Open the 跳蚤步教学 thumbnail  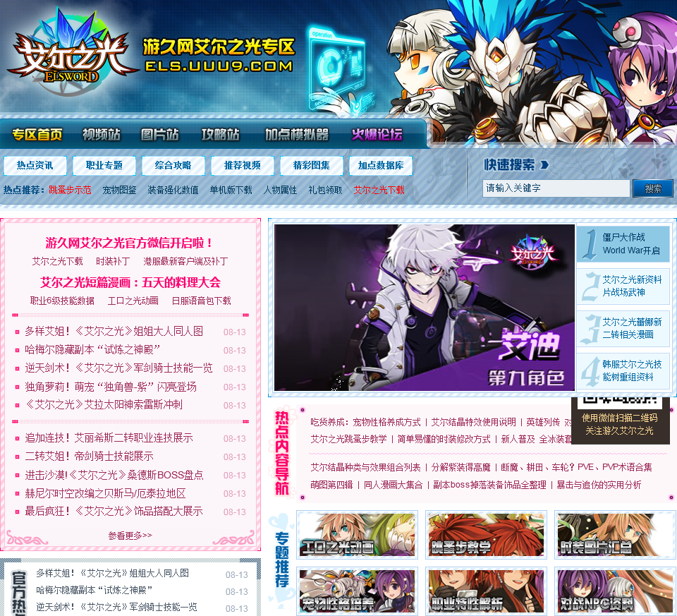tap(486, 535)
